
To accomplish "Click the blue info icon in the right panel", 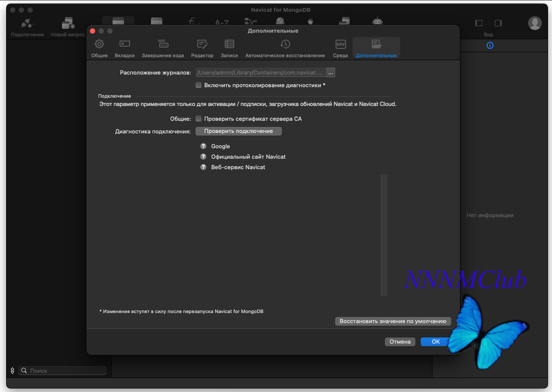I will [490, 45].
